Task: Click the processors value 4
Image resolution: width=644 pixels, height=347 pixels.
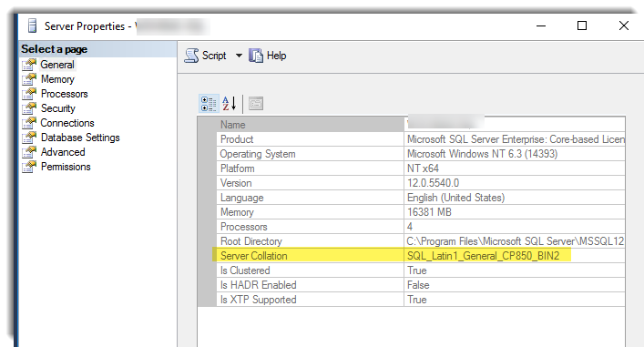Action: tap(410, 227)
